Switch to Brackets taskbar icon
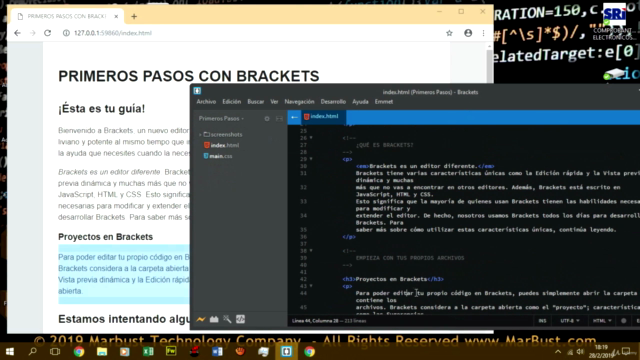 pyautogui.click(x=287, y=351)
